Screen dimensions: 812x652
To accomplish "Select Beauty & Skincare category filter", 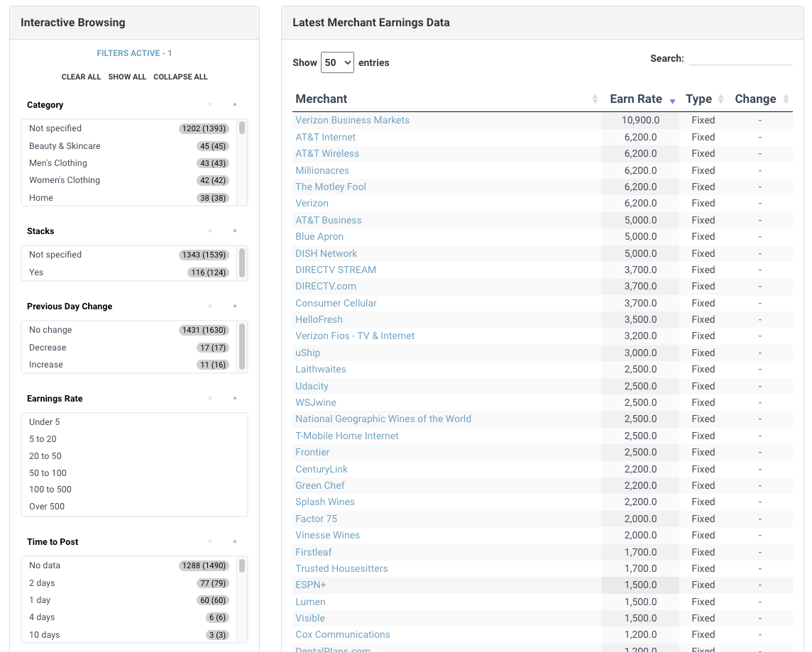I will pyautogui.click(x=129, y=146).
